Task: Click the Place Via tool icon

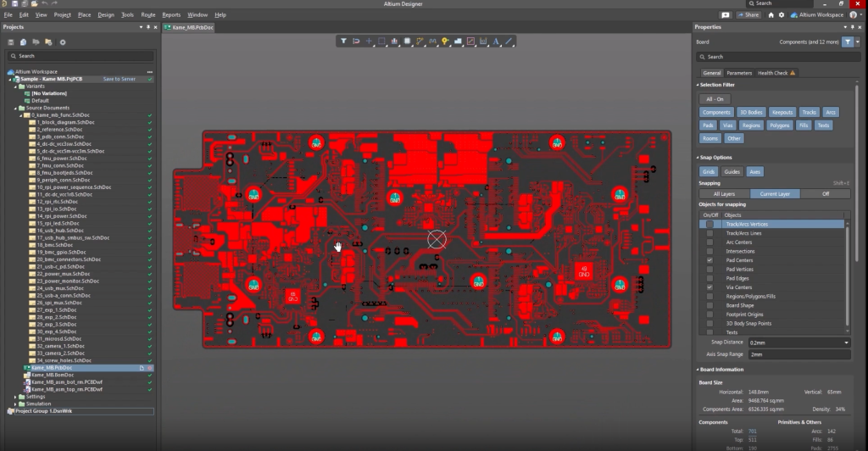Action: pyautogui.click(x=445, y=41)
